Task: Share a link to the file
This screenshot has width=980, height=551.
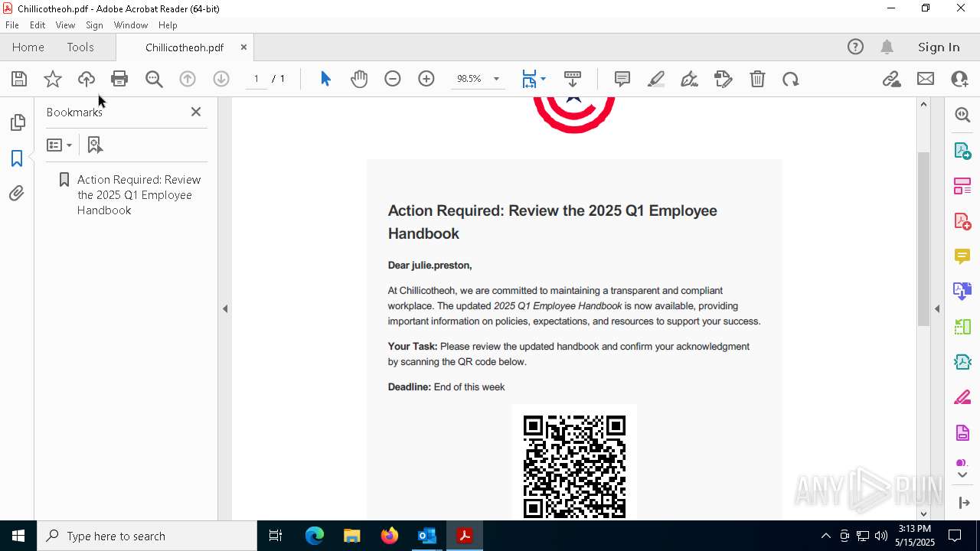Action: 891,79
